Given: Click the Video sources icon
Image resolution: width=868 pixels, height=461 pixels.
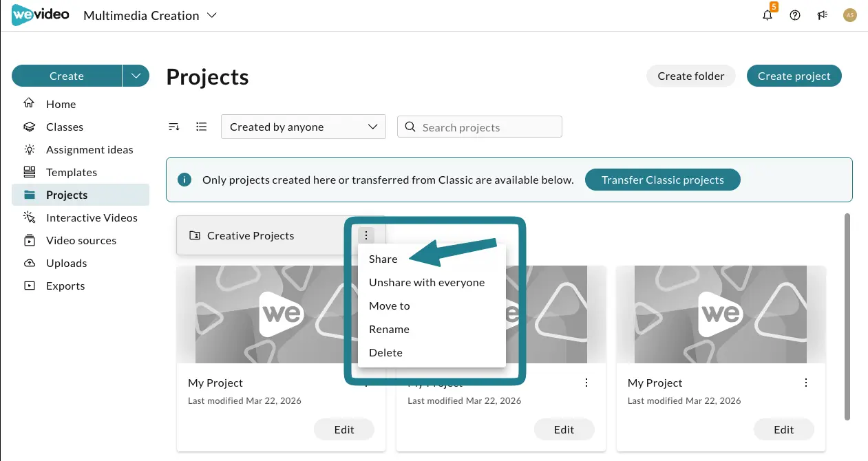Looking at the screenshot, I should coord(29,240).
